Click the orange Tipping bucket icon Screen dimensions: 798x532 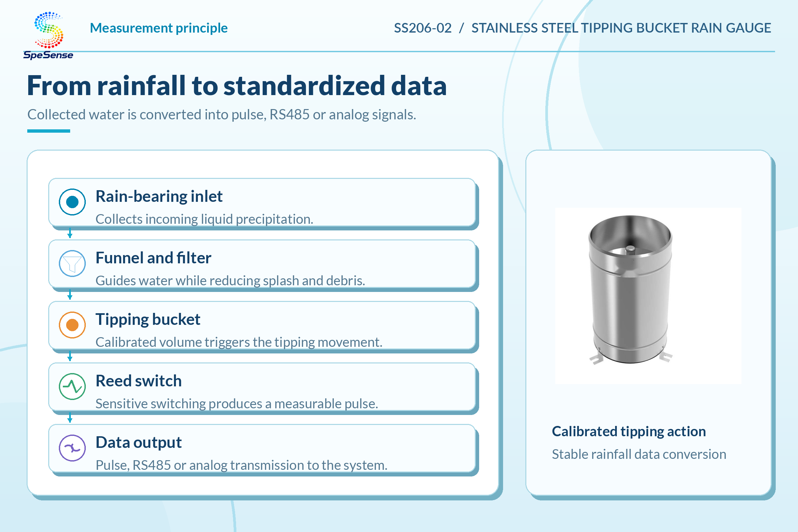pyautogui.click(x=72, y=325)
